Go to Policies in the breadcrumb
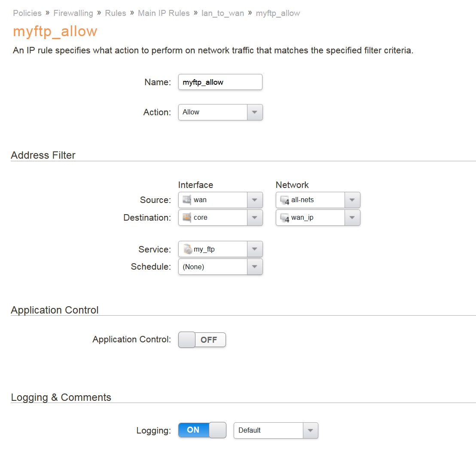The image size is (476, 449). pyautogui.click(x=27, y=13)
